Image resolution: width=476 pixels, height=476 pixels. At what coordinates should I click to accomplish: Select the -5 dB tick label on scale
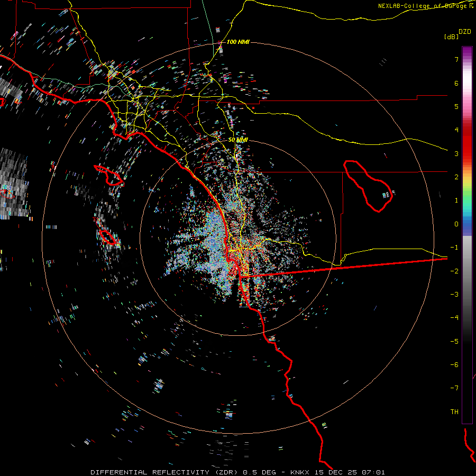point(454,342)
